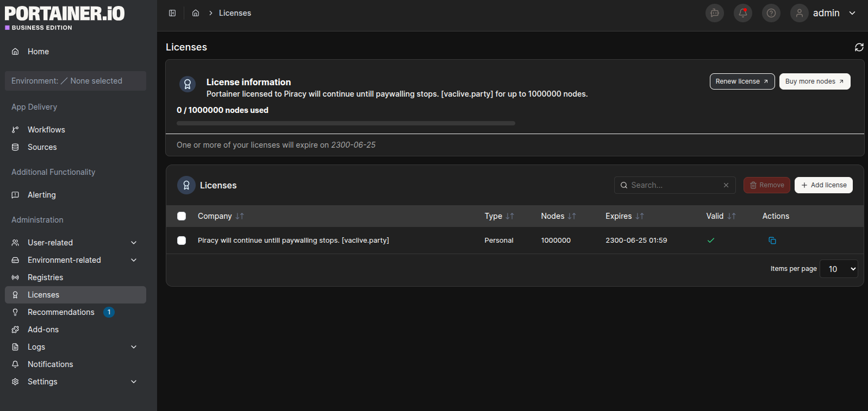
Task: Sort table by Nodes column
Action: [558, 216]
